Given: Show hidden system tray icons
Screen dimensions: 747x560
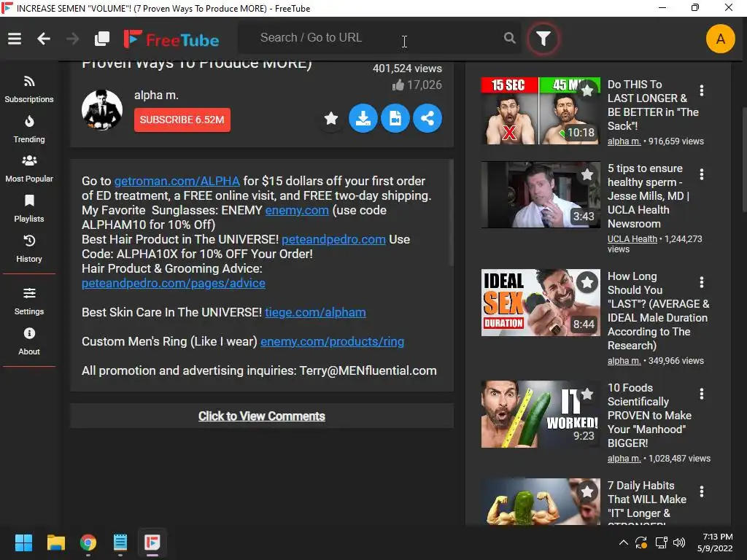Looking at the screenshot, I should click(x=623, y=542).
